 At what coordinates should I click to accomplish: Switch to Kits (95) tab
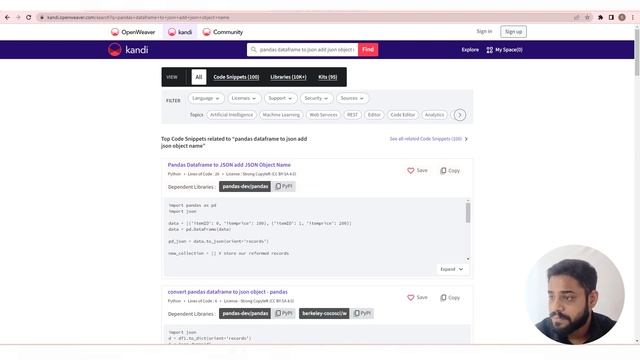pyautogui.click(x=327, y=77)
